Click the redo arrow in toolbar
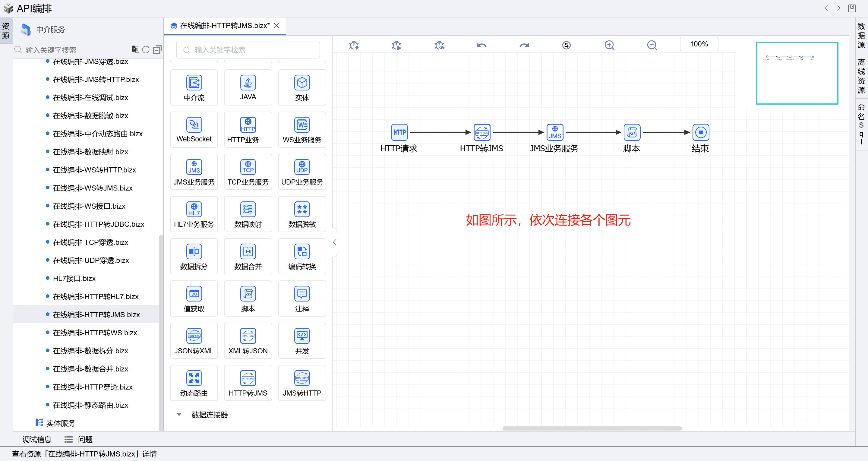 524,45
